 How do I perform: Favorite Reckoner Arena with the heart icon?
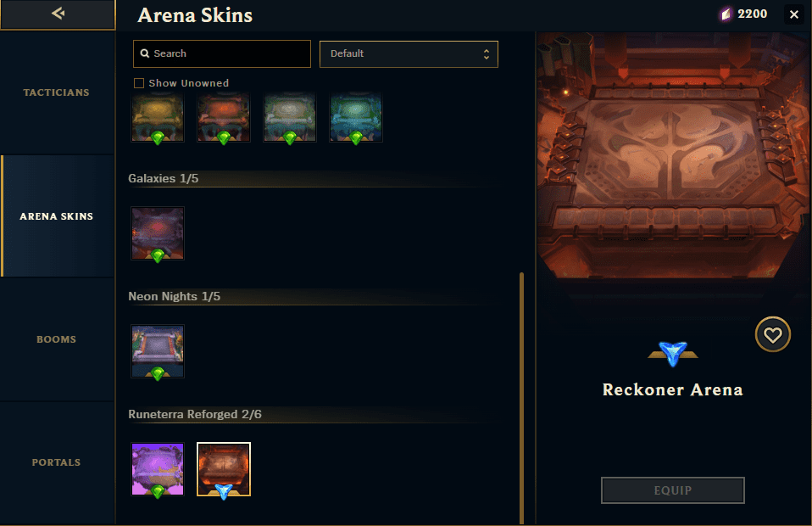tap(773, 335)
